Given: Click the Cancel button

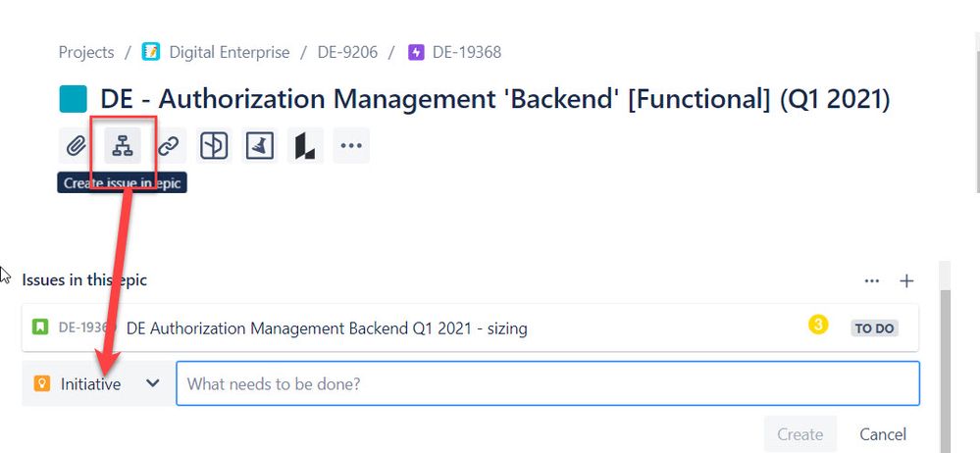Looking at the screenshot, I should (883, 434).
